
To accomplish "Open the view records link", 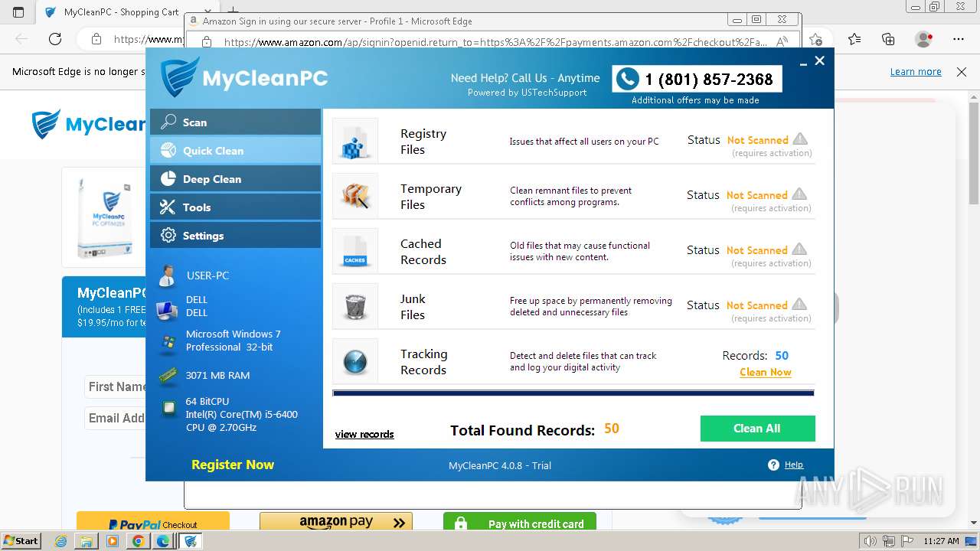I will [364, 434].
